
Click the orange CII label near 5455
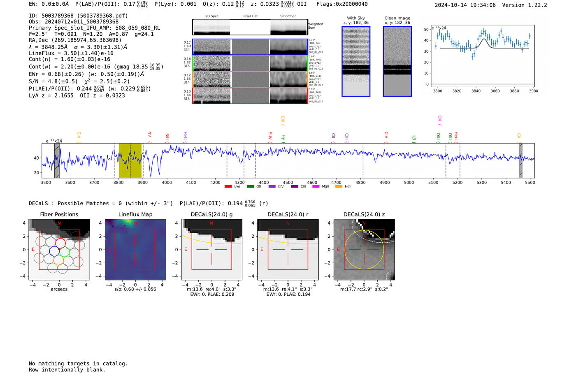(519, 137)
